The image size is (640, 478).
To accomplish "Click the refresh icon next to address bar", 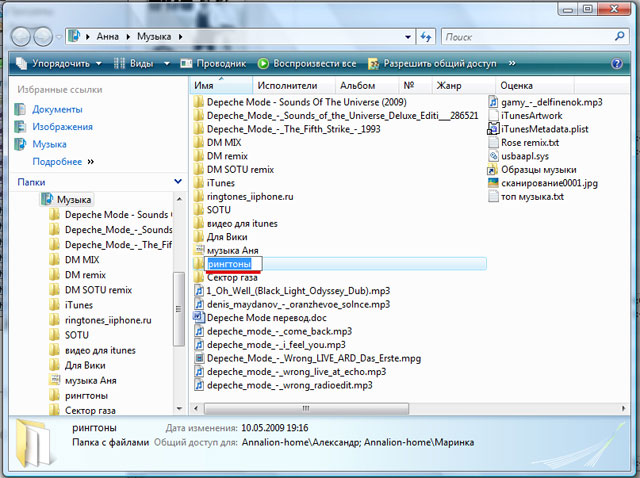I will tap(426, 37).
